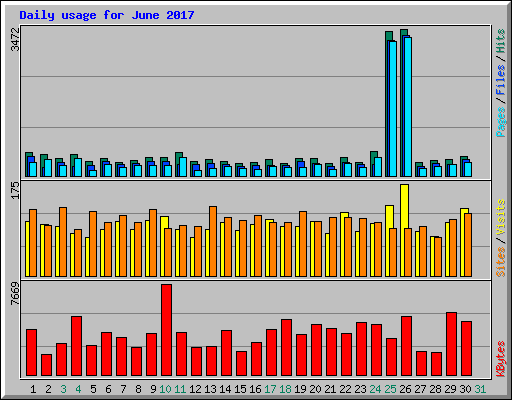This screenshot has width=512, height=400.
Task: Click the red KBytes bar for day 18
Action: [x=286, y=347]
